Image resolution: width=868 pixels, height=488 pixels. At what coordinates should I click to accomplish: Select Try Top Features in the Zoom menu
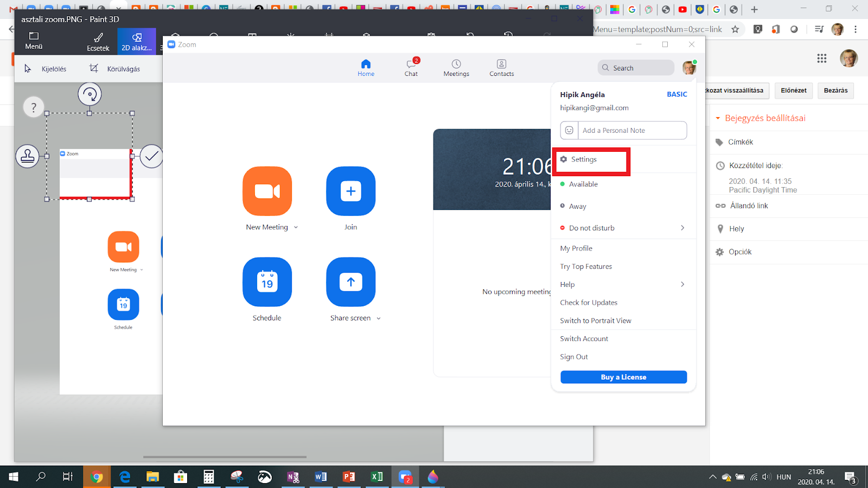pyautogui.click(x=586, y=267)
